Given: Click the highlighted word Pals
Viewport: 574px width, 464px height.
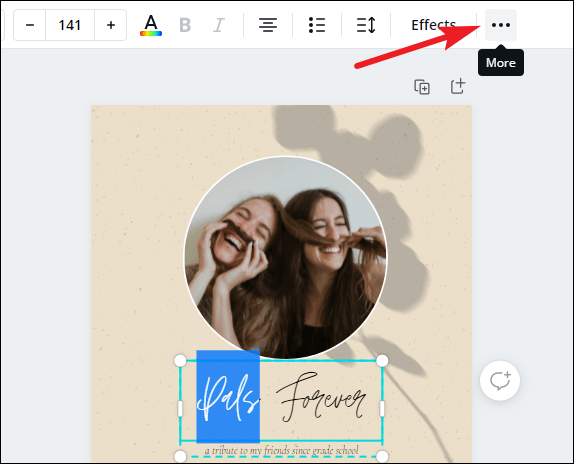Looking at the screenshot, I should tap(228, 397).
